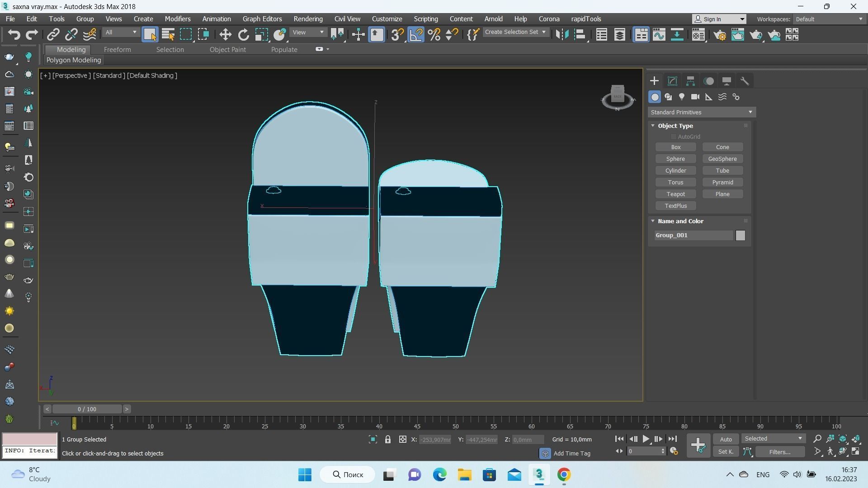Screen dimensions: 868x488
Task: Switch to the Freeform ribbon tab
Action: (x=117, y=50)
